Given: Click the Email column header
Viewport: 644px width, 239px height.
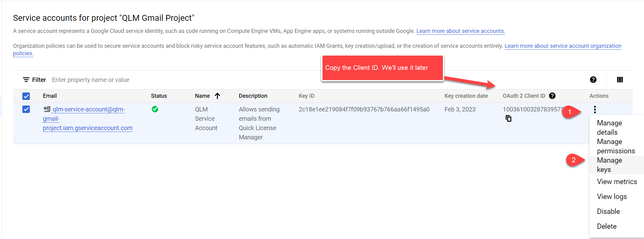Looking at the screenshot, I should [x=50, y=96].
